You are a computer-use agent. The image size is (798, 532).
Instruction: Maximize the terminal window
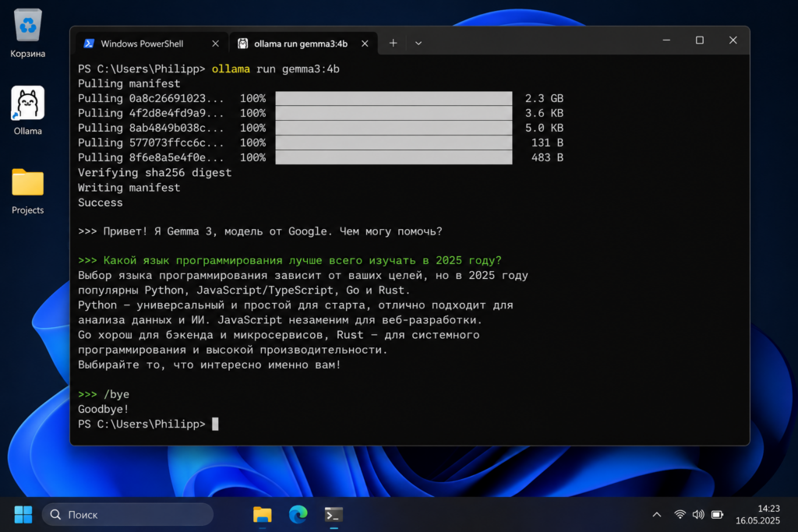tap(700, 41)
